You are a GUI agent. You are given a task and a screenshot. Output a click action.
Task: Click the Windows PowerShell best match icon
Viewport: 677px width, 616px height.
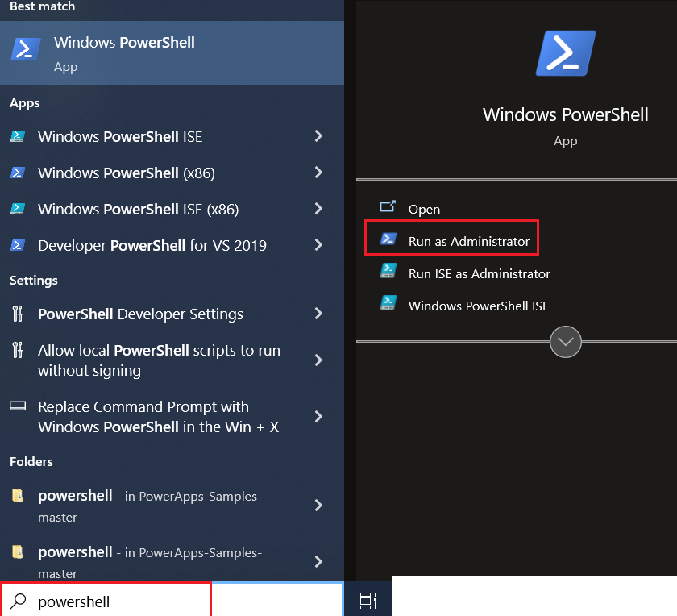tap(26, 50)
